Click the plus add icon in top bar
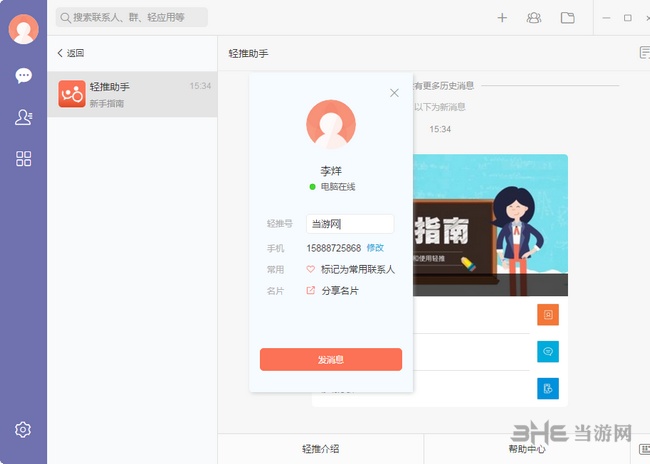 point(502,18)
